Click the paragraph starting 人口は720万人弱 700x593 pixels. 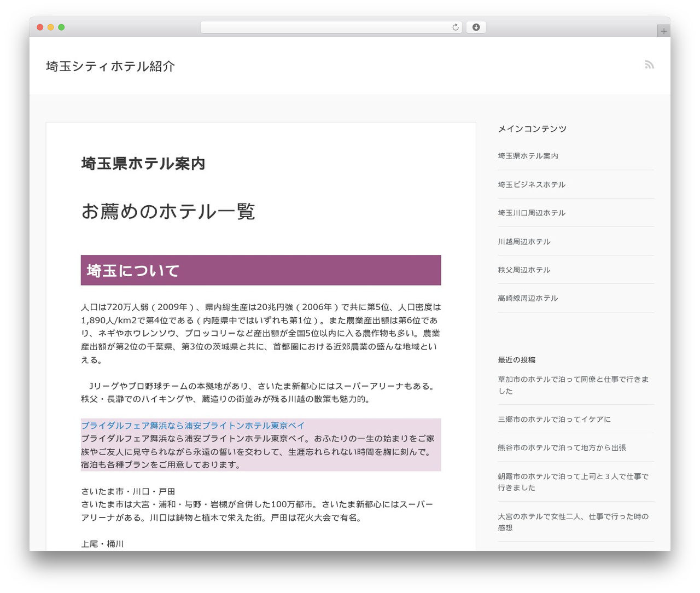(261, 333)
